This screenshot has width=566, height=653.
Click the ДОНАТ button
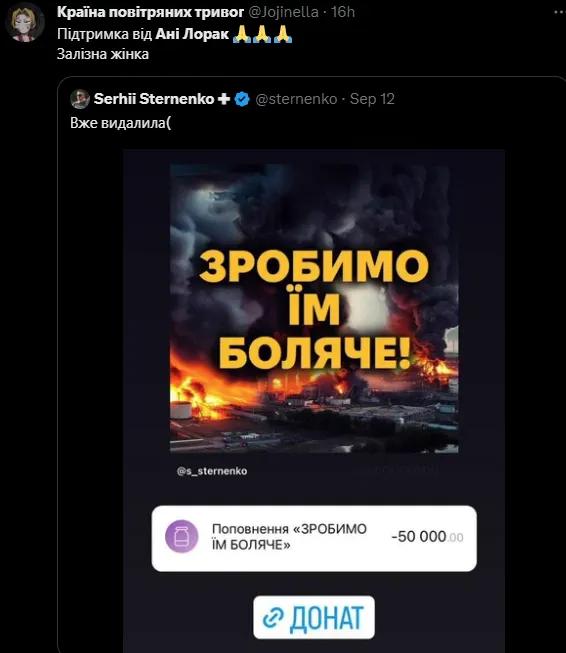(314, 618)
